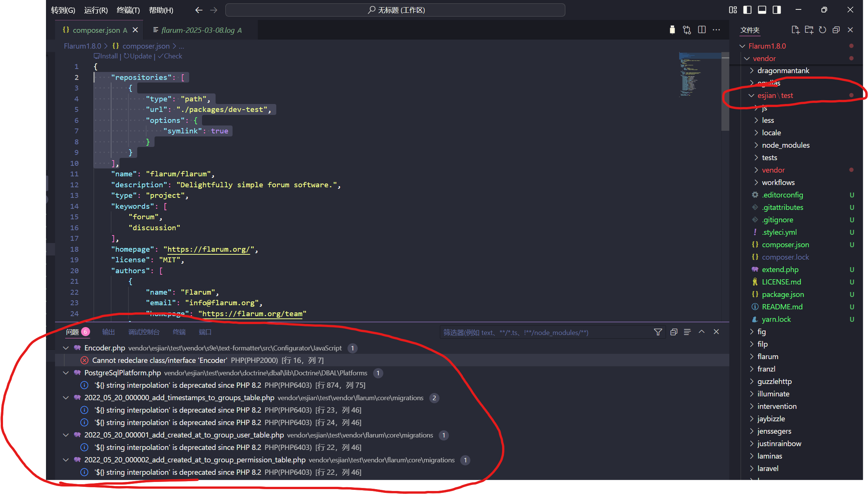Toggle the bottom panel layout button
The width and height of the screenshot is (868, 494).
click(x=762, y=10)
